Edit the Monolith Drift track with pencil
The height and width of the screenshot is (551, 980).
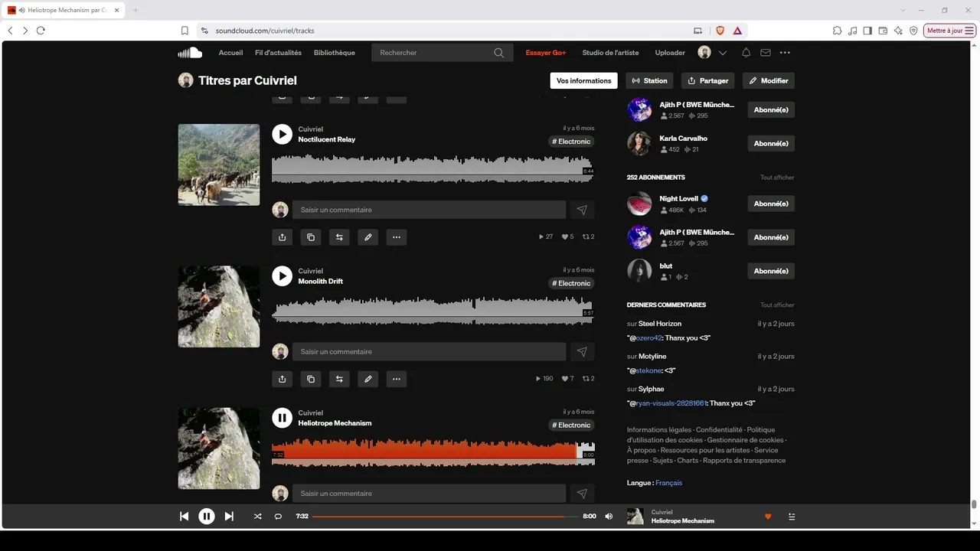tap(367, 379)
